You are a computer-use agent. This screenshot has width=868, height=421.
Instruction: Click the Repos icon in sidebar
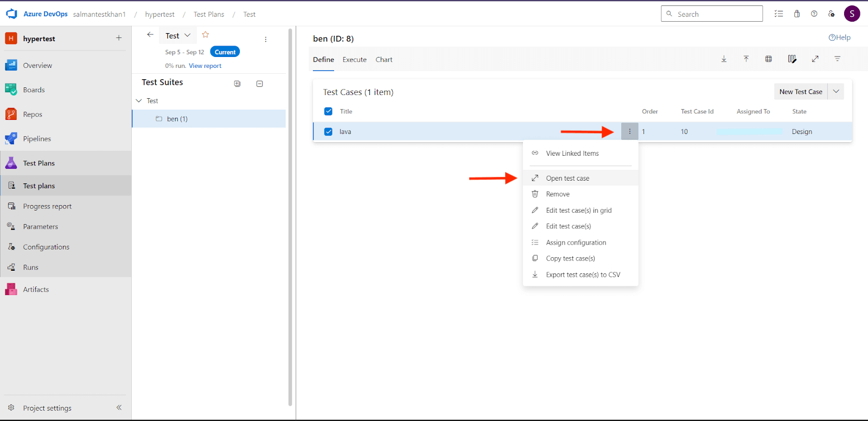(11, 114)
